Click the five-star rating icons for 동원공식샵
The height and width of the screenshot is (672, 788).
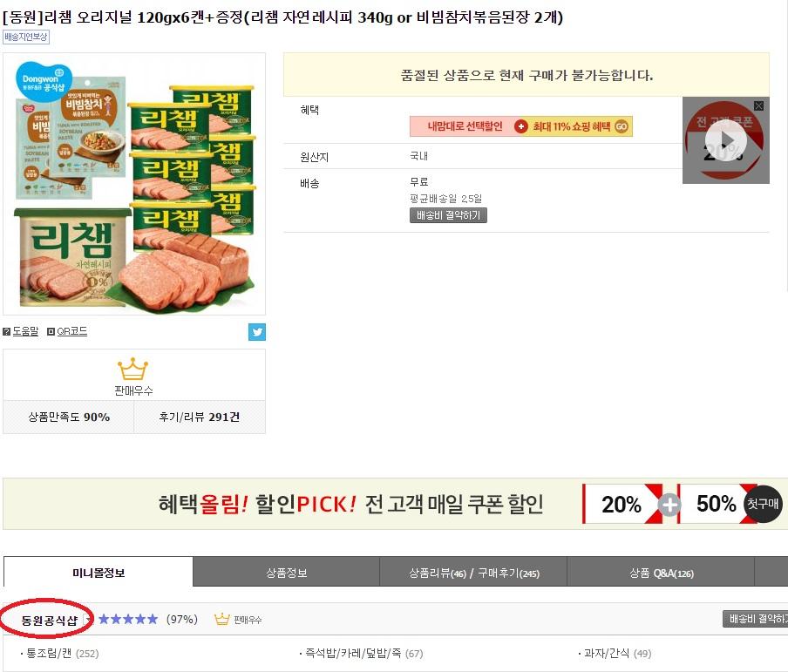coord(128,619)
